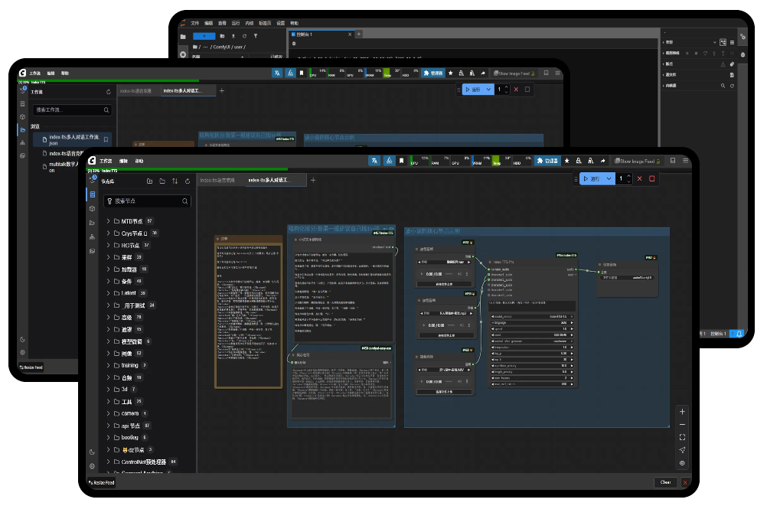The height and width of the screenshot is (532, 767).
Task: Open the Manager (管理器) extension button
Action: coord(547,162)
